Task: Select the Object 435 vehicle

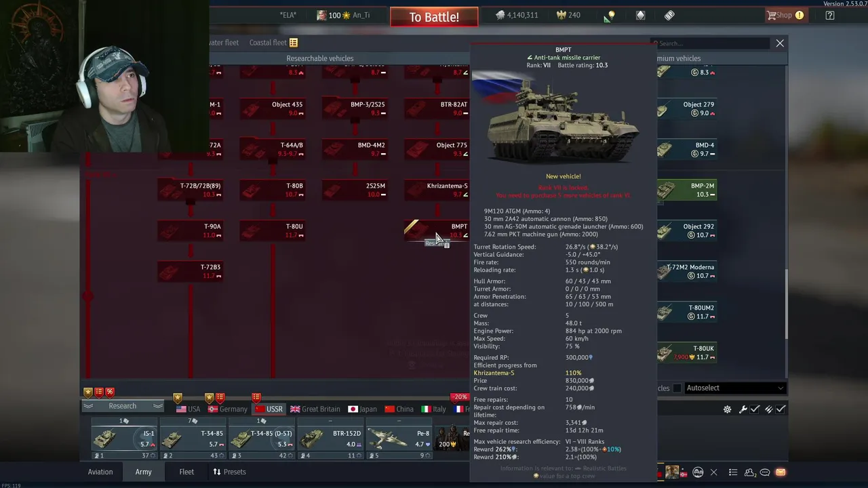Action: point(273,108)
